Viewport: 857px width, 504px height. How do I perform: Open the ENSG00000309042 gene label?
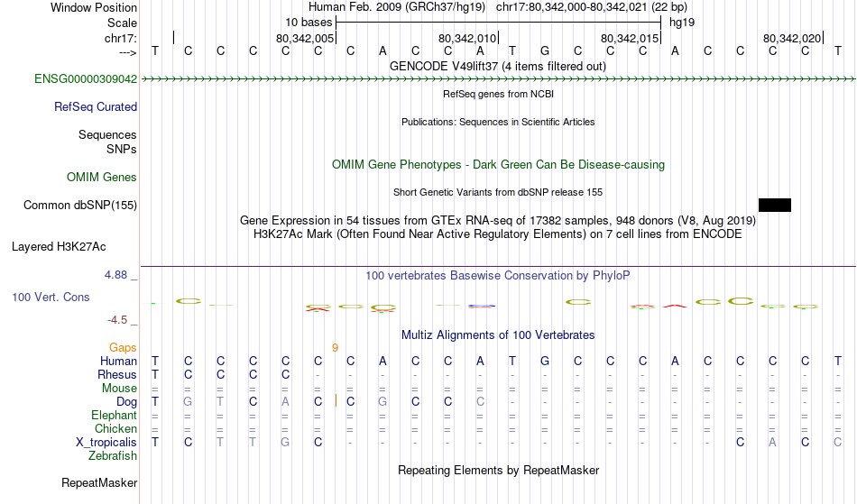click(x=86, y=78)
